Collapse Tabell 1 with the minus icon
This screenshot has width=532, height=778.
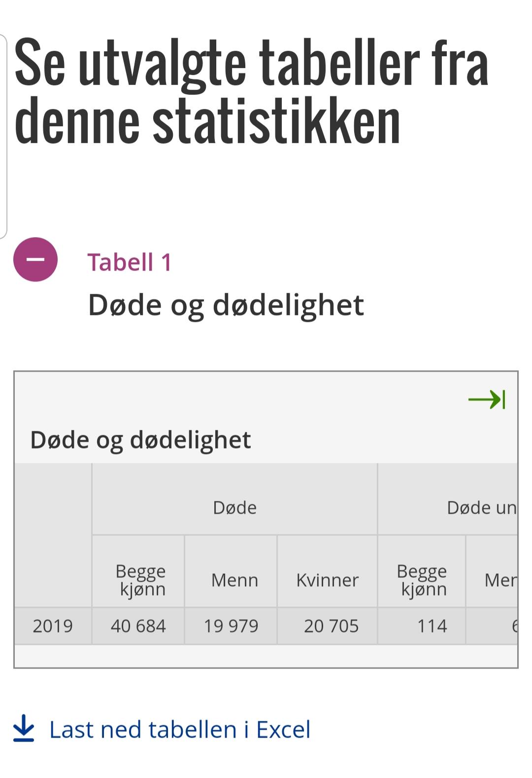pyautogui.click(x=35, y=259)
